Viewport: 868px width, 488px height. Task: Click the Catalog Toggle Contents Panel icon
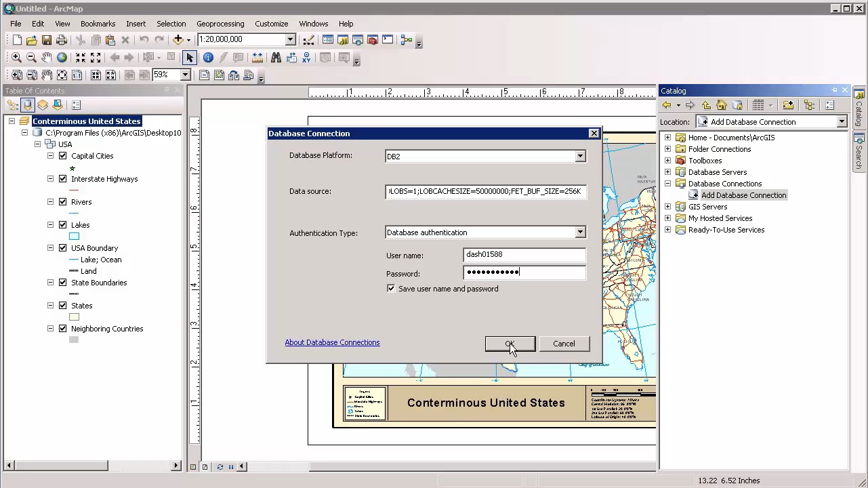point(810,106)
